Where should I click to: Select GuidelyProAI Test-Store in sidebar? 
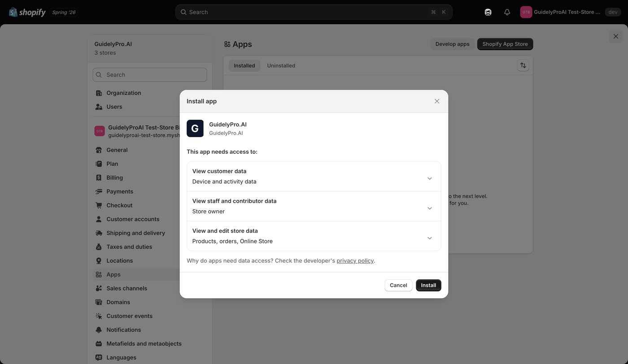tap(137, 131)
